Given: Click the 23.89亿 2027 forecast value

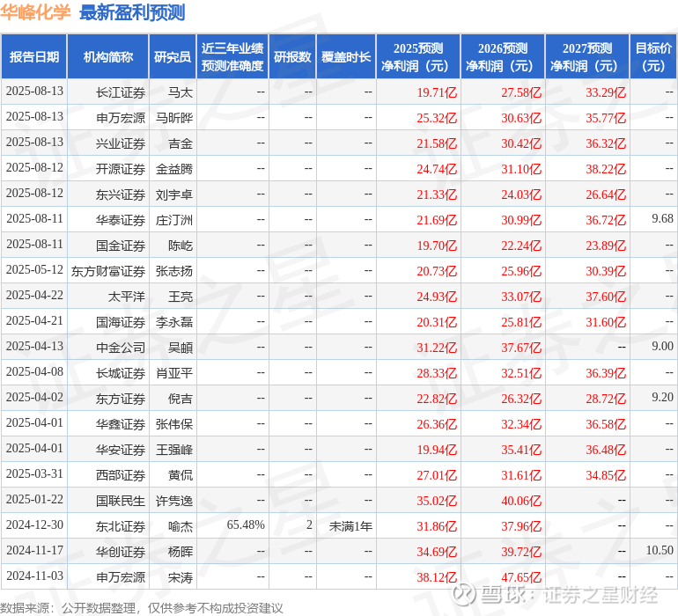Looking at the screenshot, I should tap(606, 246).
